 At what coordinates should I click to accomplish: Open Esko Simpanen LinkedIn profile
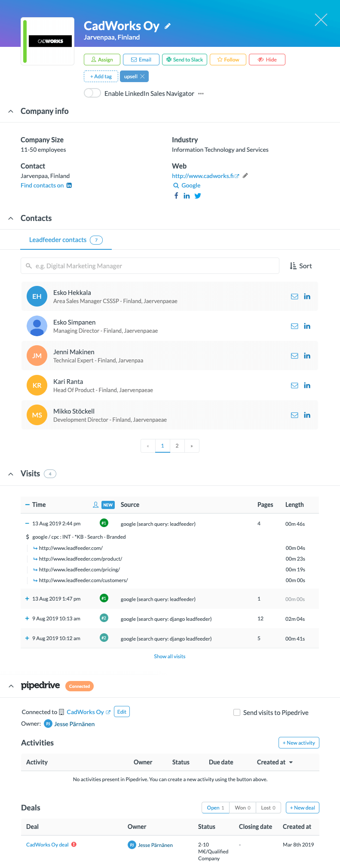click(307, 326)
